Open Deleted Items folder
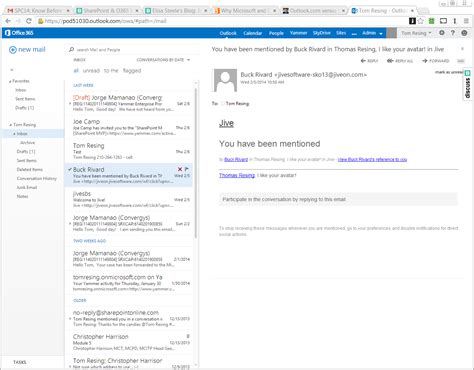This screenshot has width=474, height=370. 30,170
